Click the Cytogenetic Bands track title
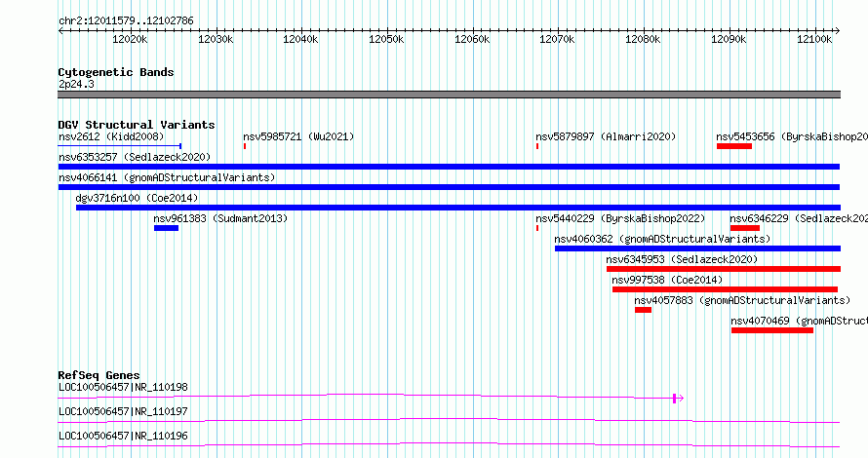The height and width of the screenshot is (458, 868). (x=116, y=72)
